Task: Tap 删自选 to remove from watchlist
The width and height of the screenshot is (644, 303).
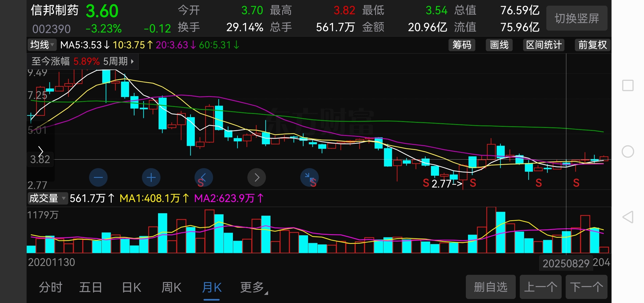Action: 491,287
